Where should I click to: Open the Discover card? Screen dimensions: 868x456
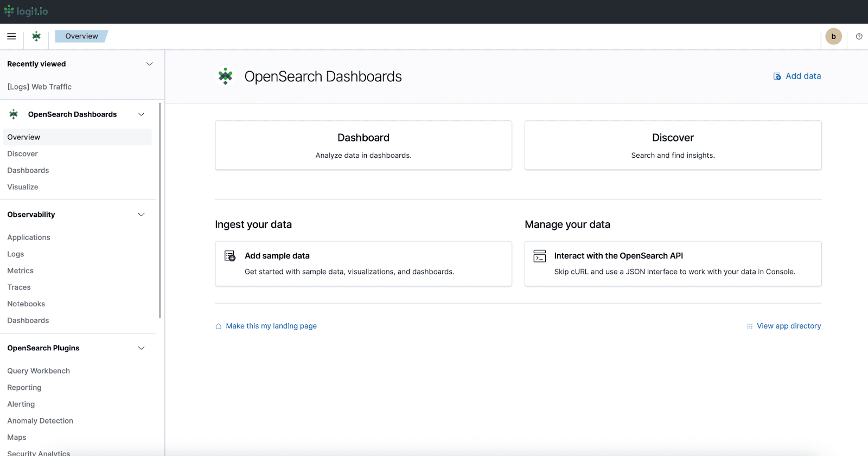coord(673,145)
